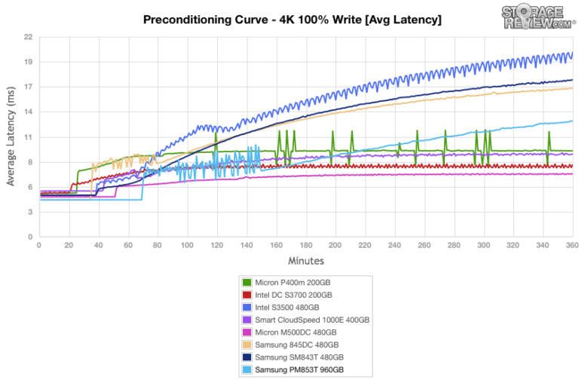The width and height of the screenshot is (588, 389).
Task: Click the blue Intel S3500 480GB legend swatch
Action: point(247,308)
